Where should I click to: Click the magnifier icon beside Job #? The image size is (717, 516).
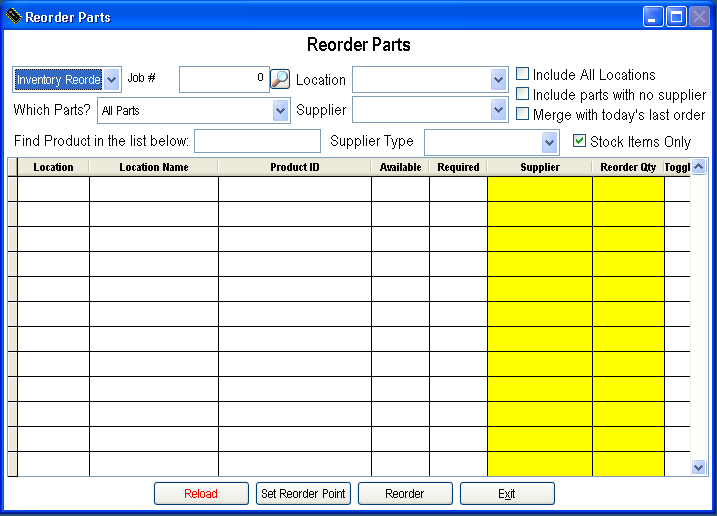(x=280, y=79)
